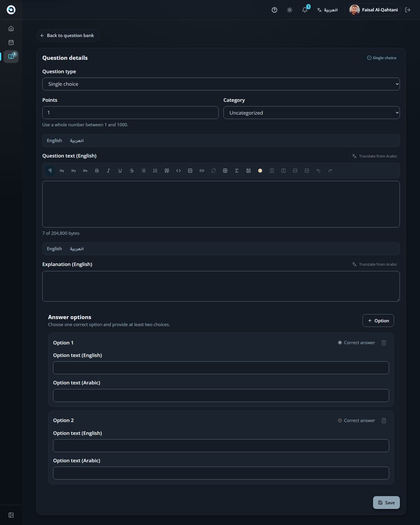Open Faisal Al-Qahtani user menu
The width and height of the screenshot is (420, 525).
[374, 10]
